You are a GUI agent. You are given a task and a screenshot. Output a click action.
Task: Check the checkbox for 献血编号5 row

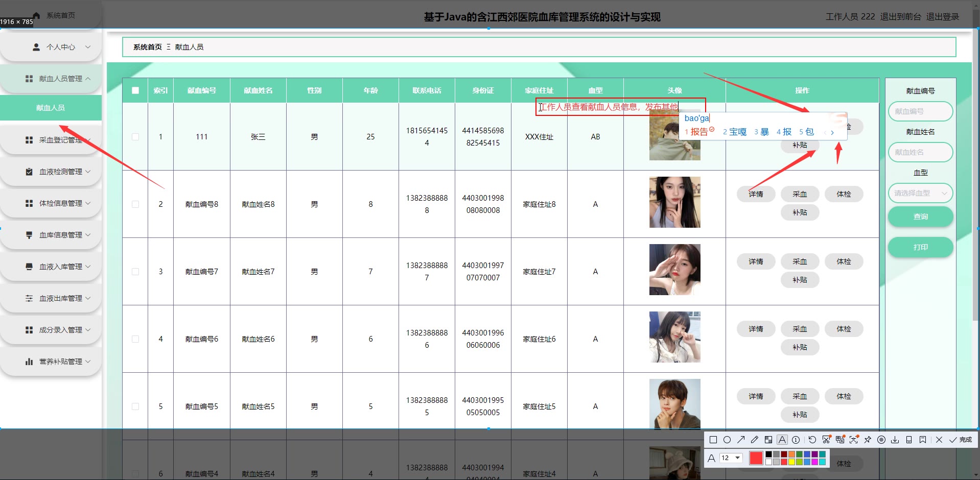tap(135, 406)
